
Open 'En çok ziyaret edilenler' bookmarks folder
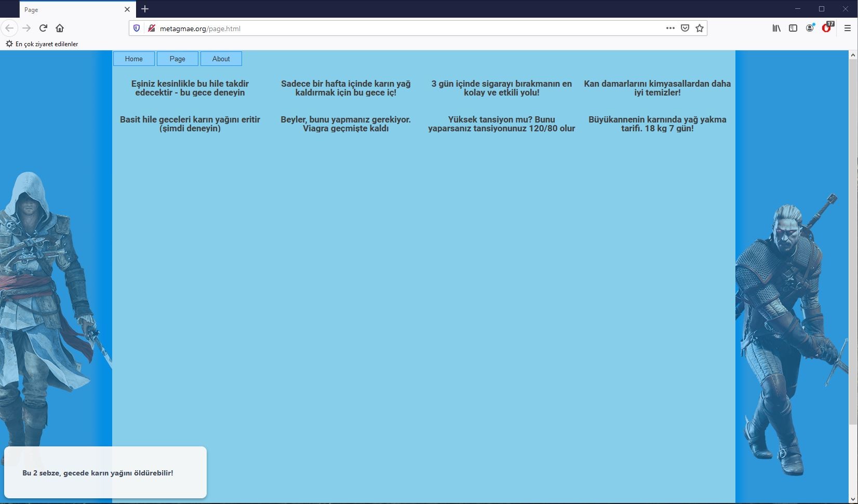[42, 44]
